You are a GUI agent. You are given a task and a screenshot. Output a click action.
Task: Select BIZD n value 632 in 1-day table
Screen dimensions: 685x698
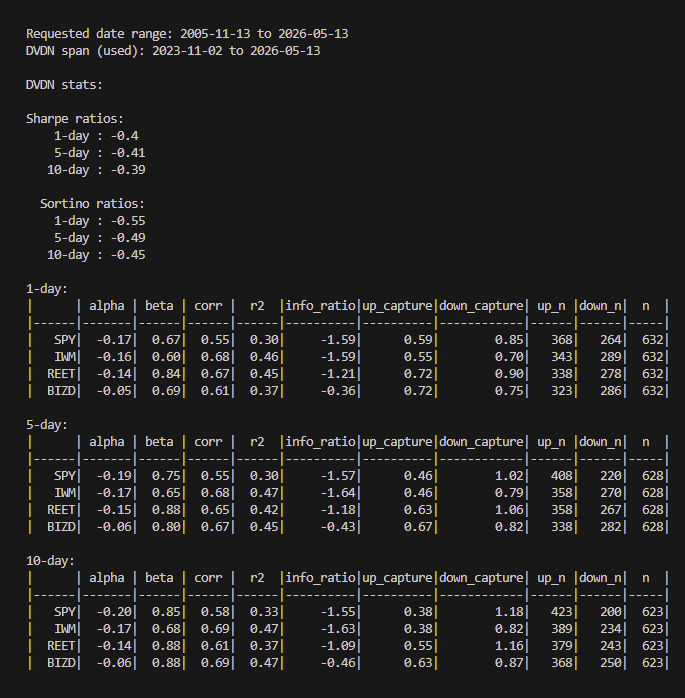[653, 390]
